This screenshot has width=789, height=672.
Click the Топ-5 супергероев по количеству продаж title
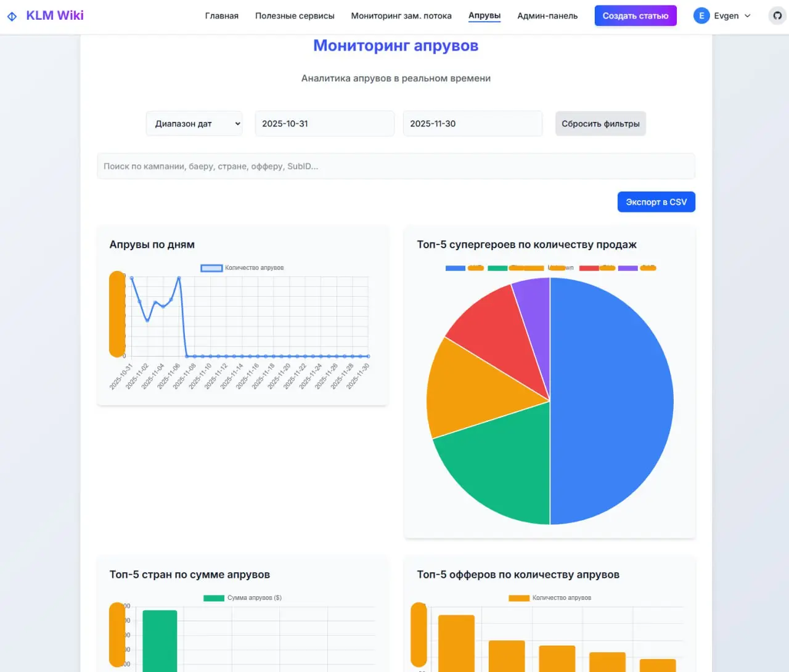(x=527, y=245)
